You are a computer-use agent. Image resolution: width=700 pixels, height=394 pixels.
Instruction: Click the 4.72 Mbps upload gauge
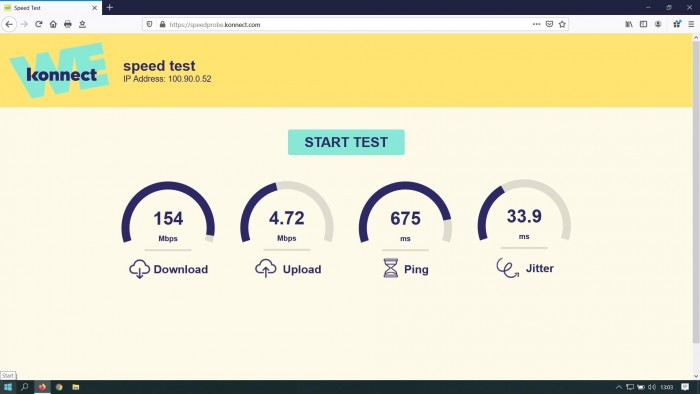[287, 213]
